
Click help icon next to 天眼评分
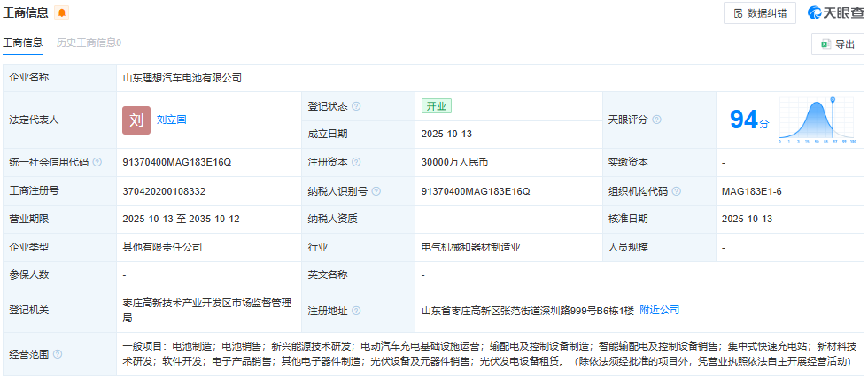(656, 120)
